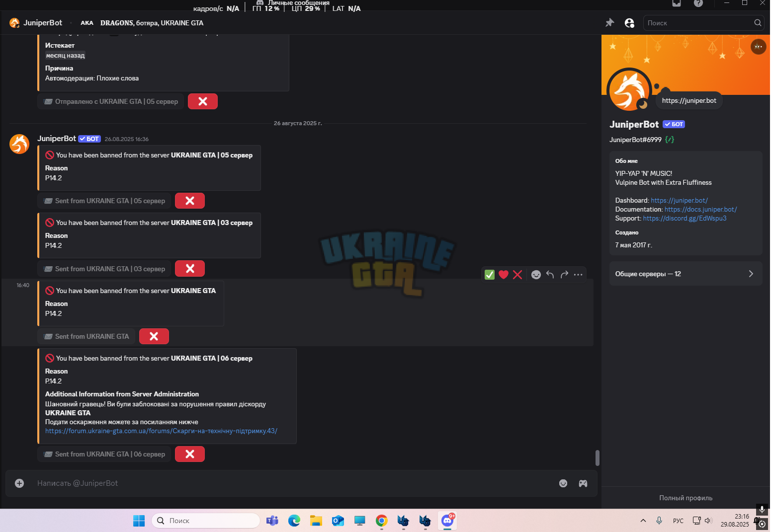Toggle the user profile panel icon
Image resolution: width=771 pixels, height=532 pixels.
(629, 23)
